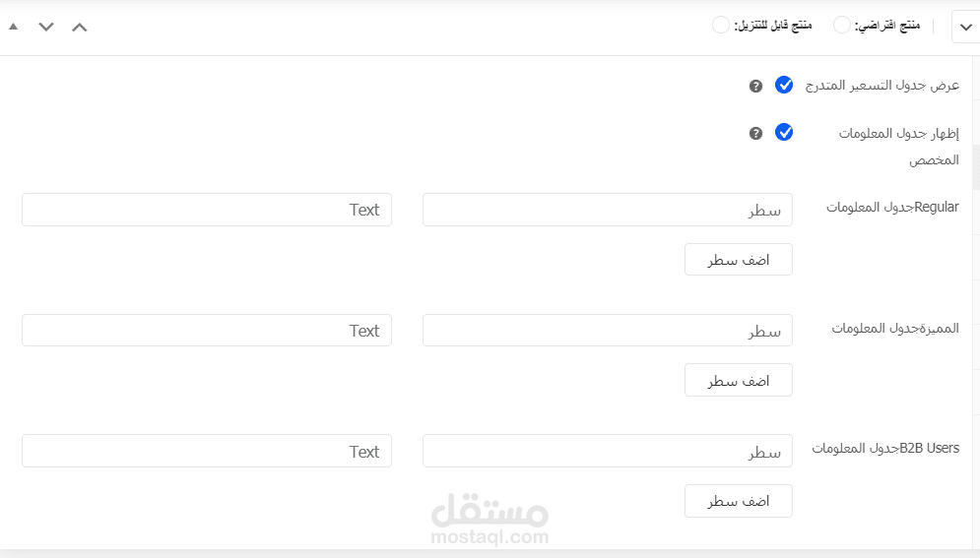The width and height of the screenshot is (980, 558).
Task: Focus the Text field for B2B Users table
Action: [207, 452]
